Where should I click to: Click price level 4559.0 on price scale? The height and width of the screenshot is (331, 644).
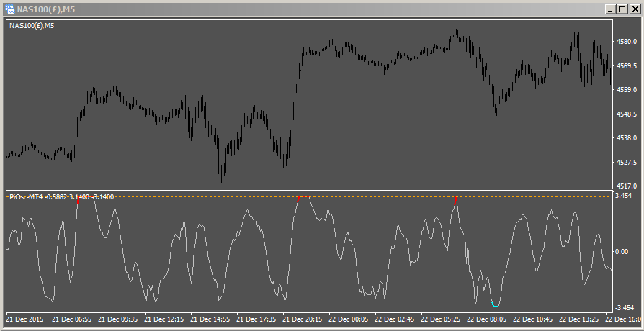click(625, 90)
